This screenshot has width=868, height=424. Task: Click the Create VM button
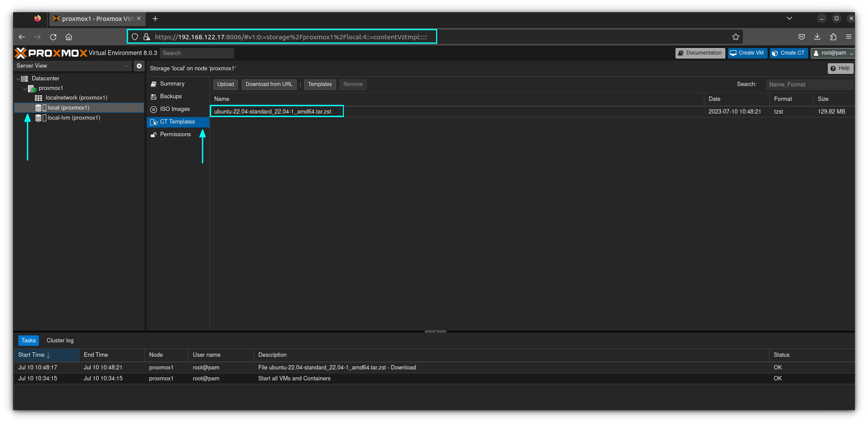747,53
